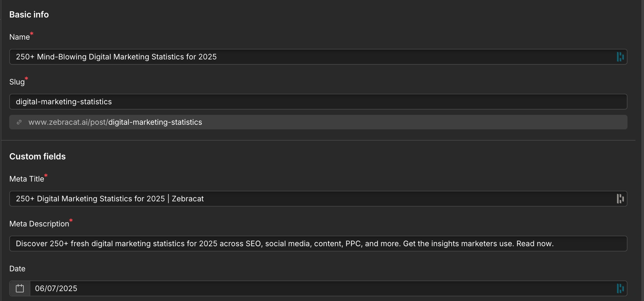Screen dimensions: 644x301
Task: Click the Basic info section heading
Action: pyautogui.click(x=29, y=15)
